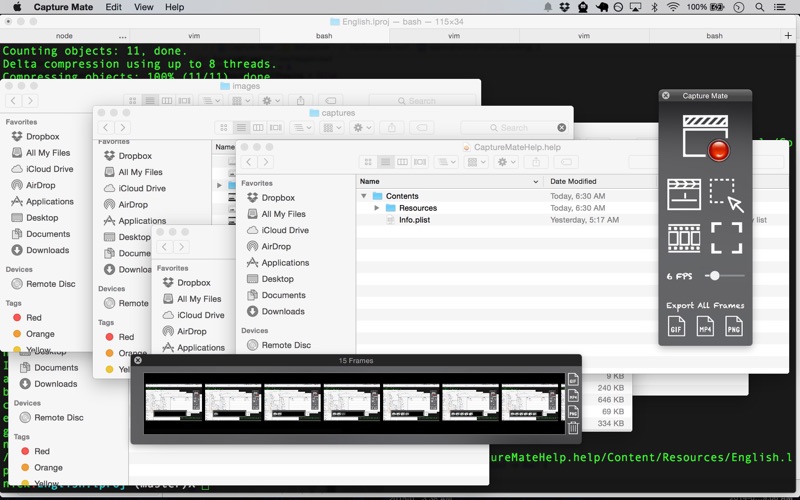Image resolution: width=800 pixels, height=500 pixels.
Task: Export all frames as PNG
Action: point(734,326)
